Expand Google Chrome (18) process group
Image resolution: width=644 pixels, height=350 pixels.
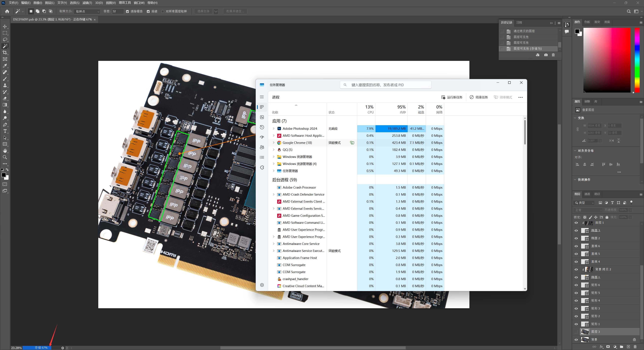pyautogui.click(x=274, y=143)
